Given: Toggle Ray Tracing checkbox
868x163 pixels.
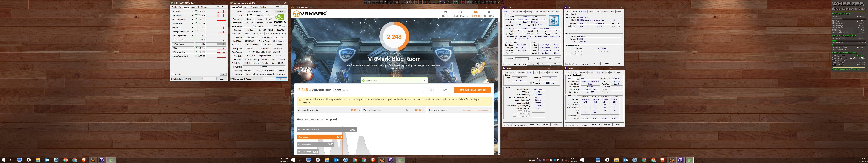Looking at the screenshot, I should point(254,74).
